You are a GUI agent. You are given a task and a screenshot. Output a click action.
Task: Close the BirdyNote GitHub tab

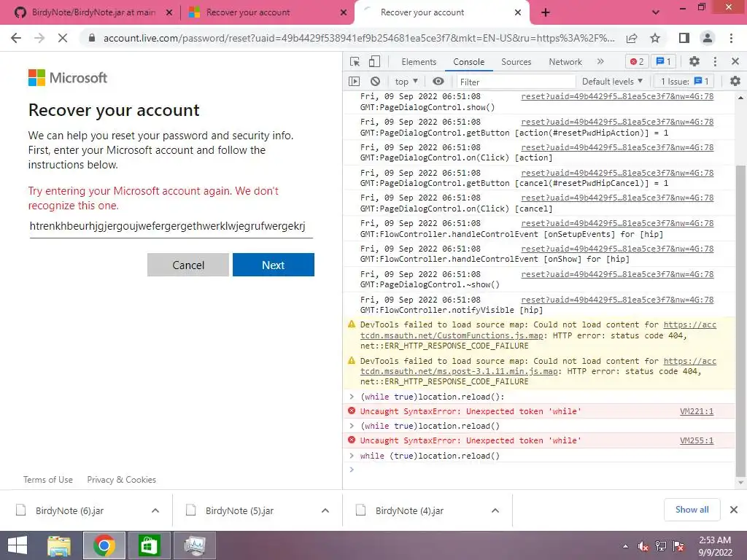pyautogui.click(x=169, y=12)
